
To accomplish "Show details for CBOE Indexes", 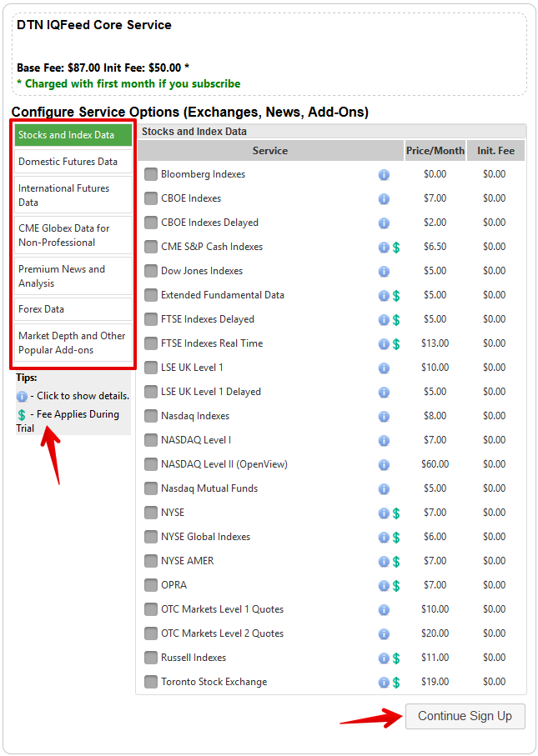I will click(x=384, y=198).
